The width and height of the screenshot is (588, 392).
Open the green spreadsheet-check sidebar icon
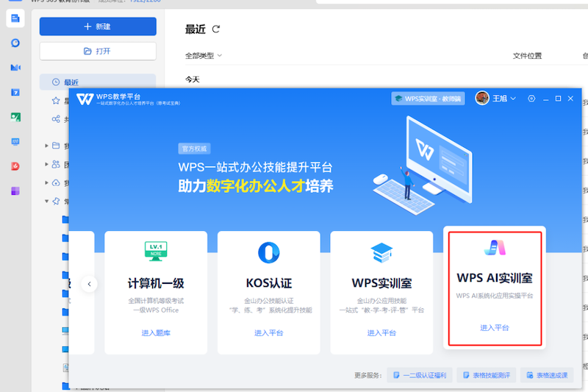click(15, 117)
